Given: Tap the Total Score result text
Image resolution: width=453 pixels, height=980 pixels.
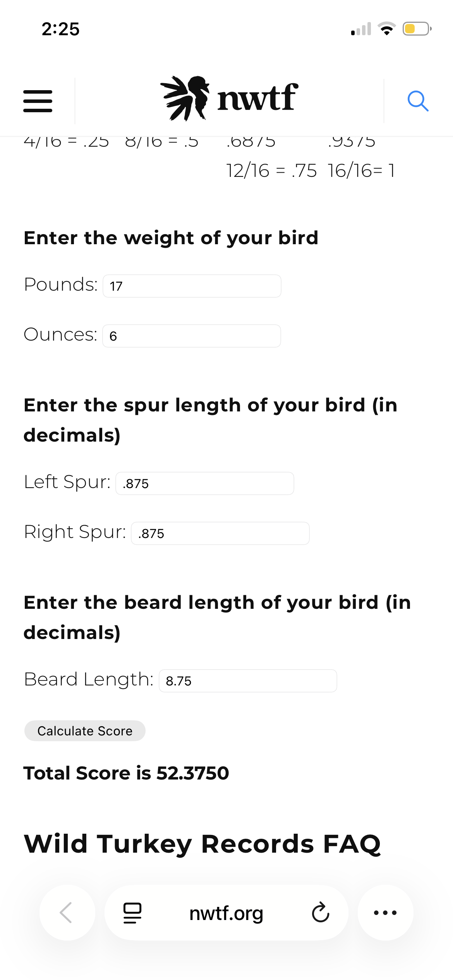Looking at the screenshot, I should [x=126, y=773].
